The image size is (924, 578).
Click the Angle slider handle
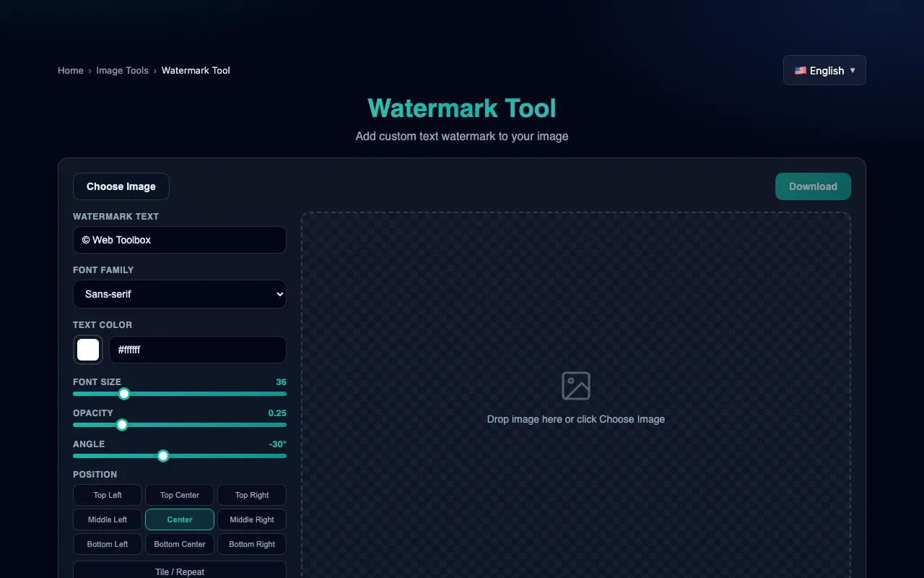163,456
